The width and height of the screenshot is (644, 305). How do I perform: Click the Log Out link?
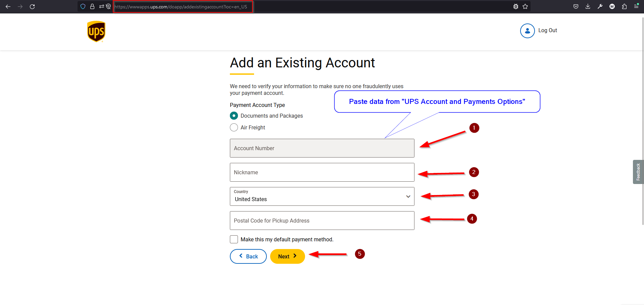pos(548,30)
